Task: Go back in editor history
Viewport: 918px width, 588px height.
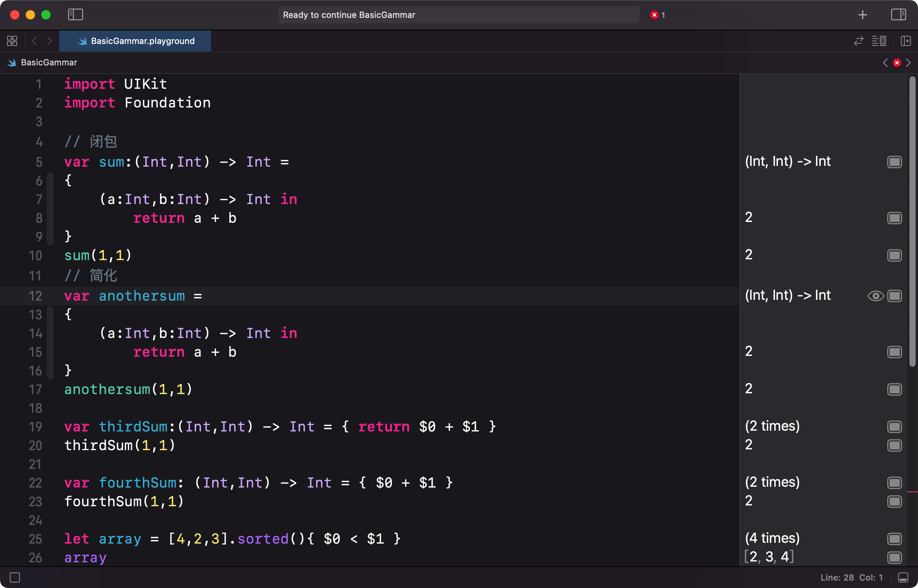Action: [35, 41]
